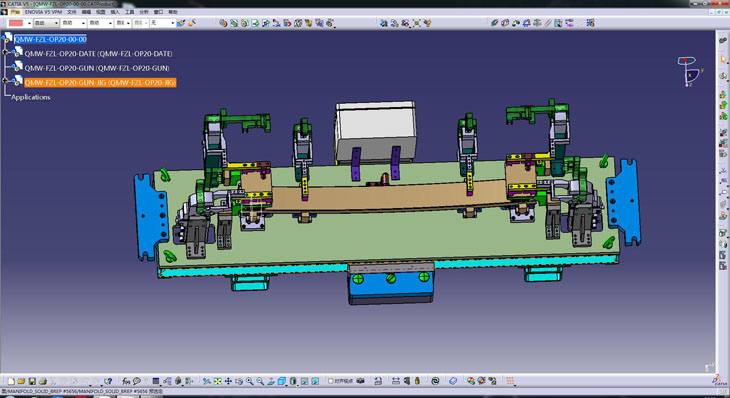Open the Formula f(x) tool

(x=126, y=381)
